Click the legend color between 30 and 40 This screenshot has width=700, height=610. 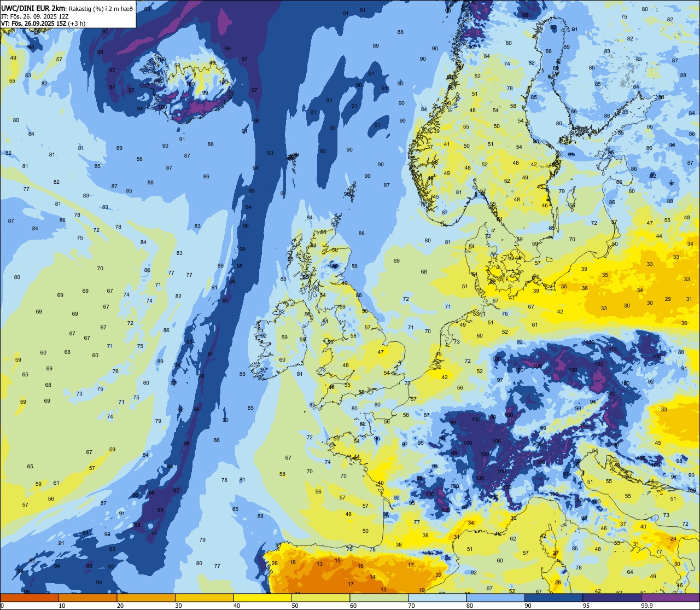click(204, 597)
